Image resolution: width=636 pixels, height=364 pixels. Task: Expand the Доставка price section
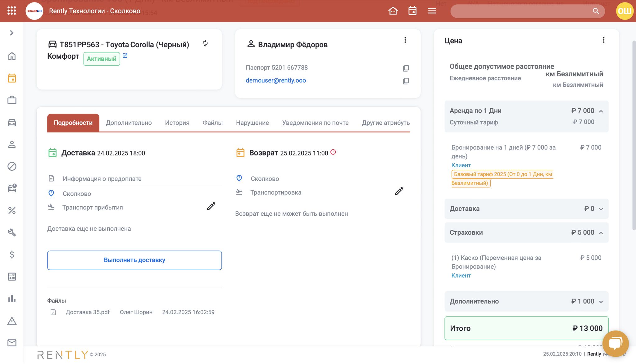pyautogui.click(x=601, y=209)
